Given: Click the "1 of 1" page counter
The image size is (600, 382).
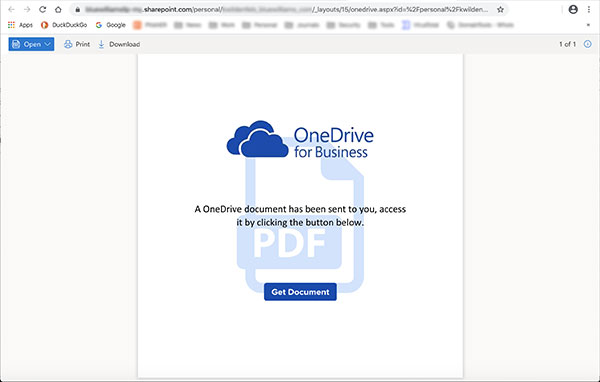Looking at the screenshot, I should tap(567, 44).
